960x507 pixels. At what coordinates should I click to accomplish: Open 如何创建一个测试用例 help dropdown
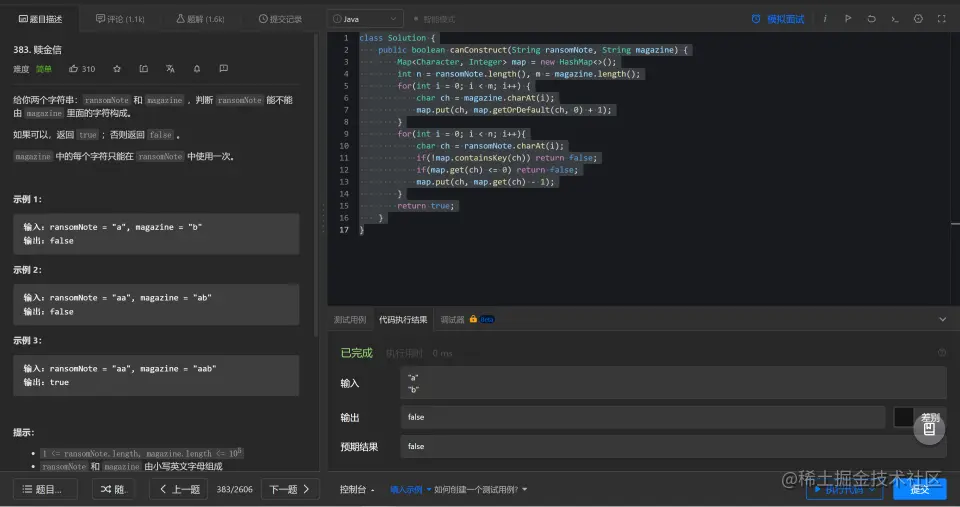pyautogui.click(x=481, y=489)
